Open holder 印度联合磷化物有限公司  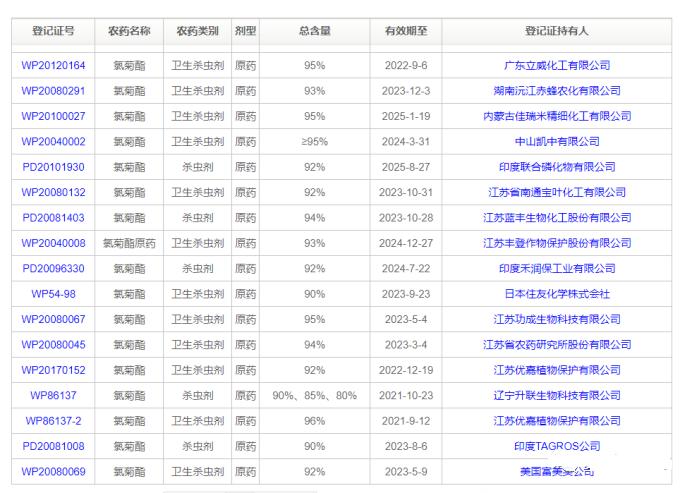557,167
